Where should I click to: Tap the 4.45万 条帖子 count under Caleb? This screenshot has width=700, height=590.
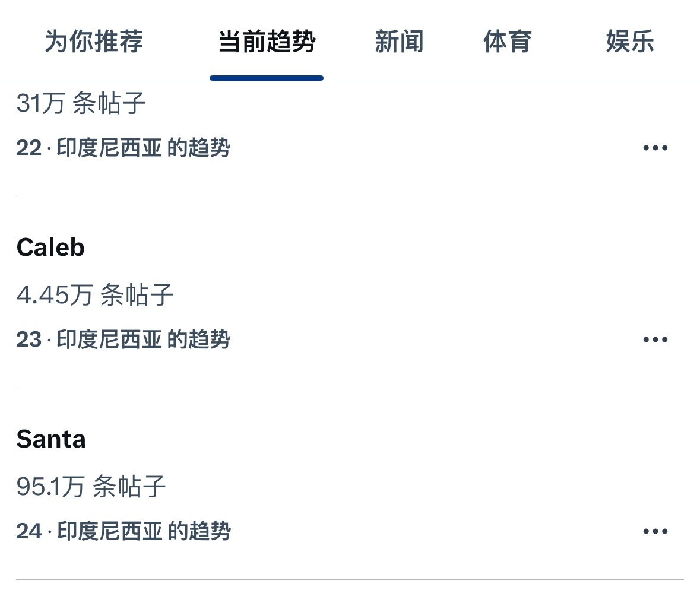click(95, 295)
